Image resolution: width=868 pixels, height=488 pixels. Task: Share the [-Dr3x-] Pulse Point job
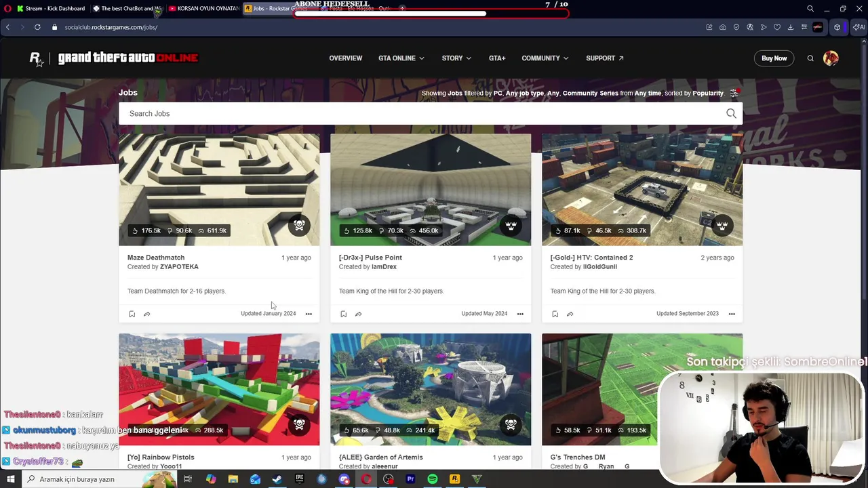pyautogui.click(x=358, y=314)
